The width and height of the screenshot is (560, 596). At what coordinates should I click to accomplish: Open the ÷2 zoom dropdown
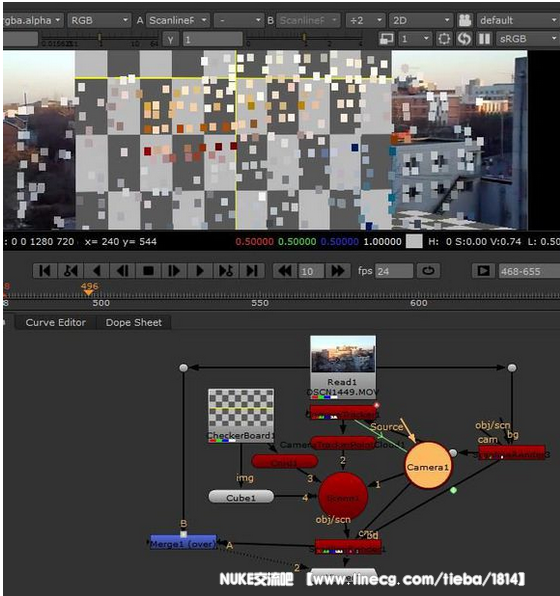click(x=366, y=20)
